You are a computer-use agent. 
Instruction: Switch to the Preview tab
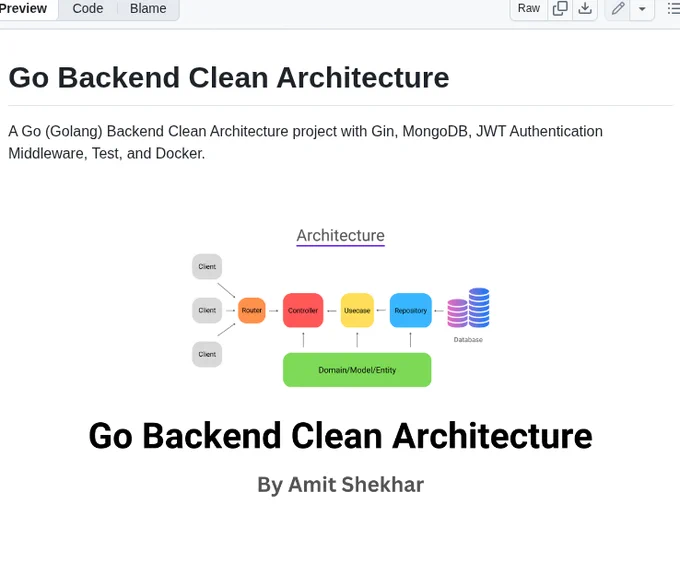(25, 9)
